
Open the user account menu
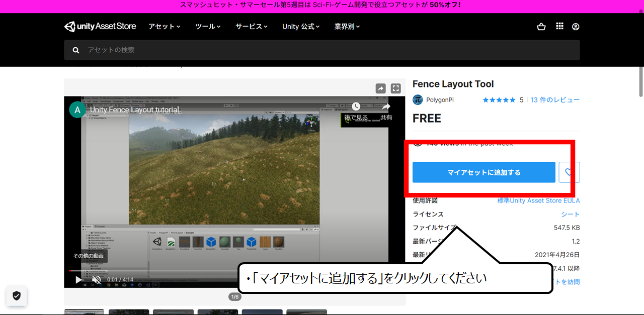tap(576, 27)
